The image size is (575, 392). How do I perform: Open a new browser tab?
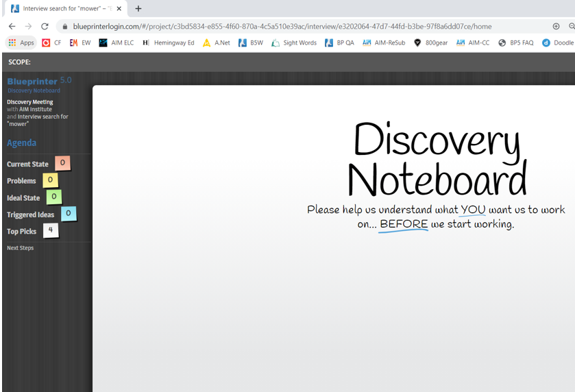pyautogui.click(x=138, y=8)
